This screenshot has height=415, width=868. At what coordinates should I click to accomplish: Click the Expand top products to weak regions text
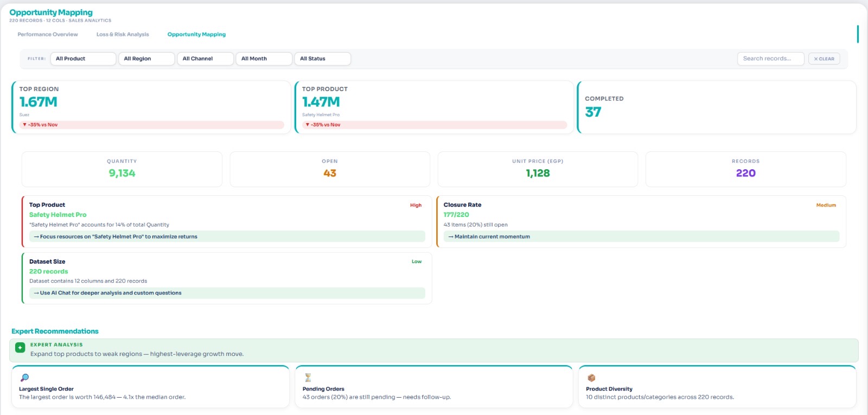click(137, 354)
